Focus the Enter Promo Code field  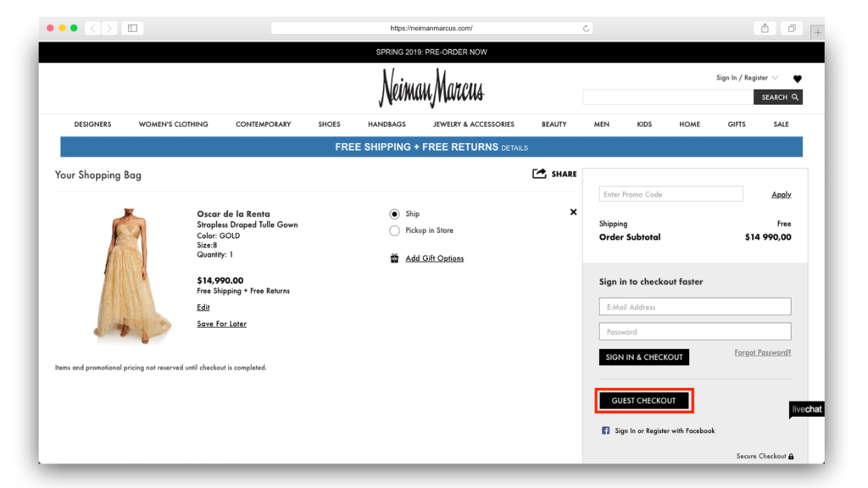point(671,194)
